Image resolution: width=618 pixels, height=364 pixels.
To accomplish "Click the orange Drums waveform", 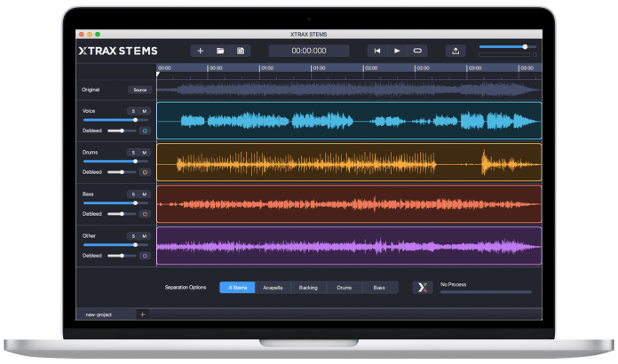I will (349, 162).
